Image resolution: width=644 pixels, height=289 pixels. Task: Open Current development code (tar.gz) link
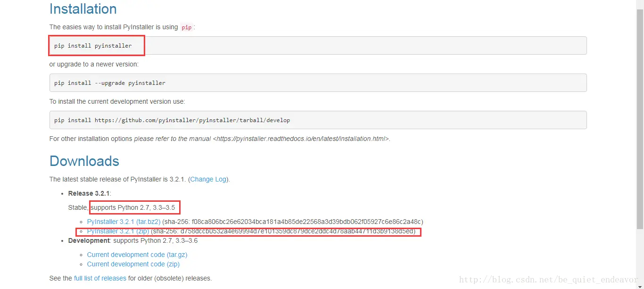point(137,255)
